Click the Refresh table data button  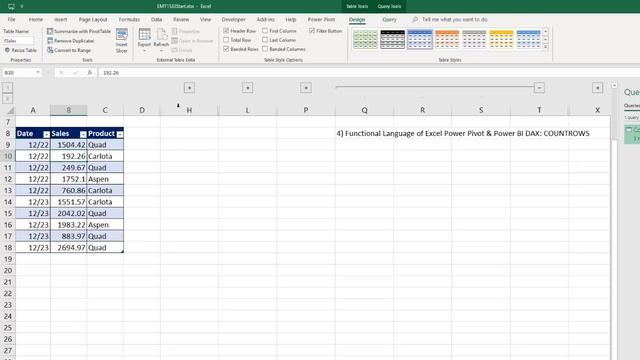click(161, 41)
